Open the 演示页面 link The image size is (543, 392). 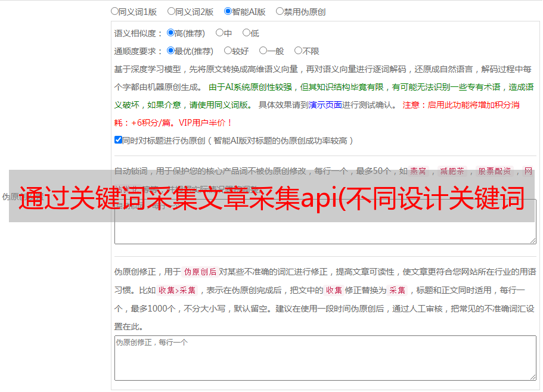[325, 105]
